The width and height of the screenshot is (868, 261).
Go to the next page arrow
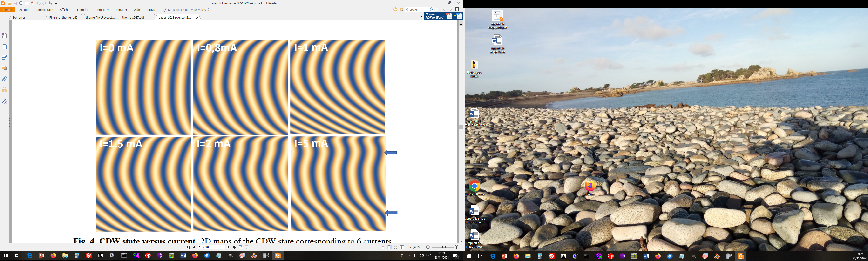[229, 247]
